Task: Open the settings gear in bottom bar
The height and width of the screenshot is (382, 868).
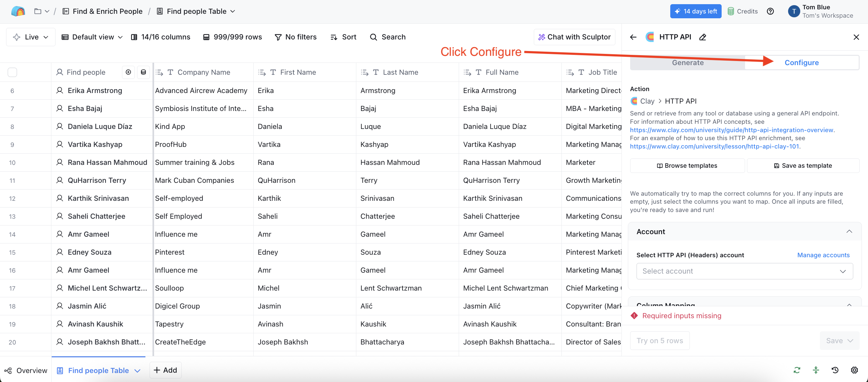Action: [854, 370]
